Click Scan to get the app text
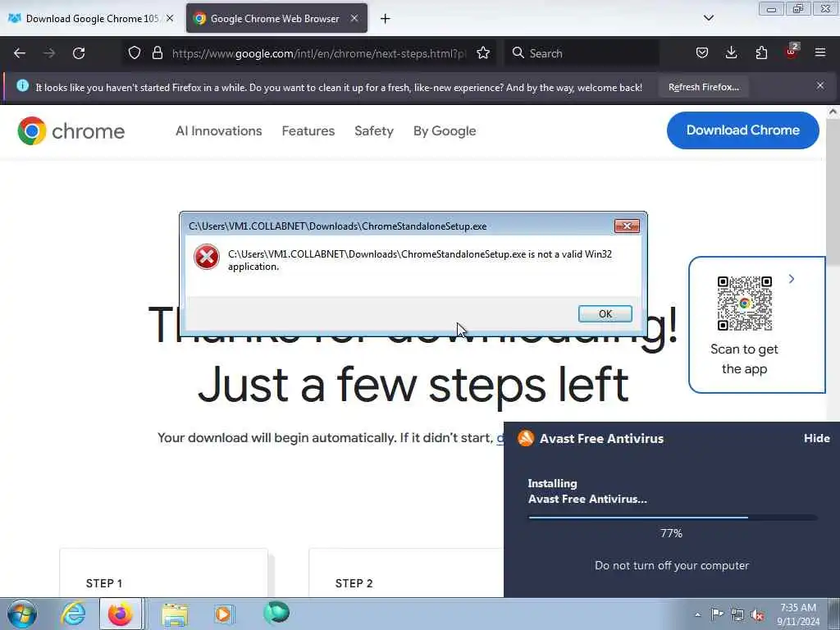This screenshot has width=840, height=630. (744, 359)
